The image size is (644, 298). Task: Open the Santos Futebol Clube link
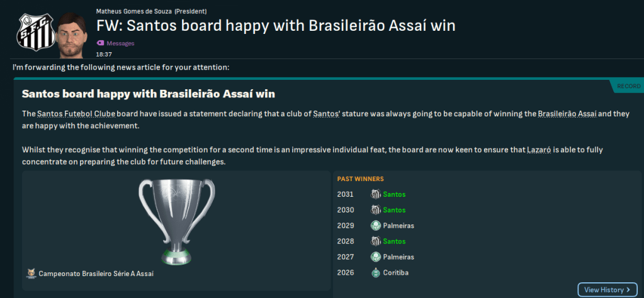[x=72, y=114]
